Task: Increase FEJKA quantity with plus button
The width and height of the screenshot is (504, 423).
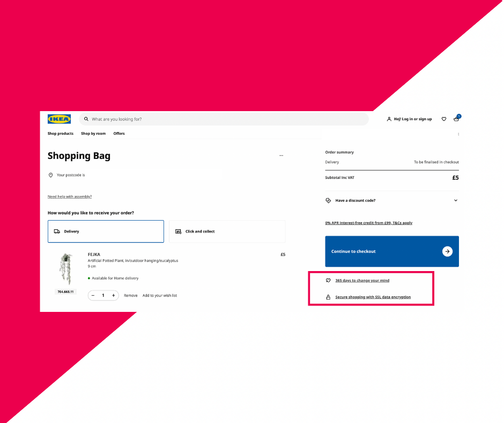Action: pyautogui.click(x=114, y=296)
